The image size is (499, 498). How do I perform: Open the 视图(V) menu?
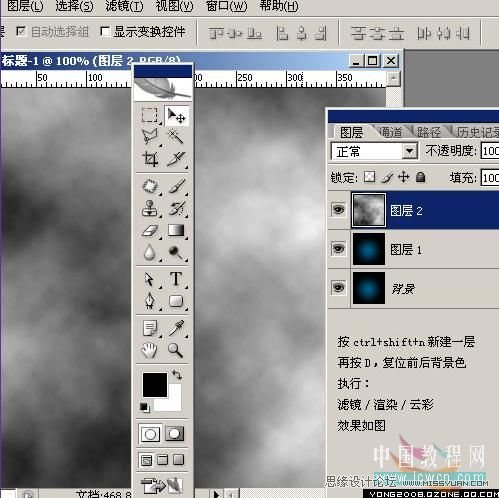pyautogui.click(x=175, y=6)
